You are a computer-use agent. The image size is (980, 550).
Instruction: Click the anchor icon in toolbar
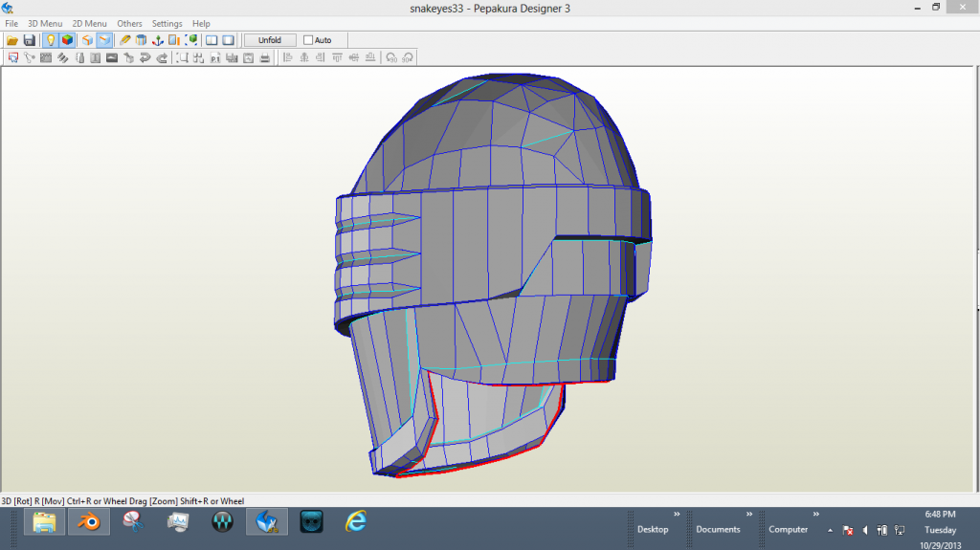coord(157,40)
